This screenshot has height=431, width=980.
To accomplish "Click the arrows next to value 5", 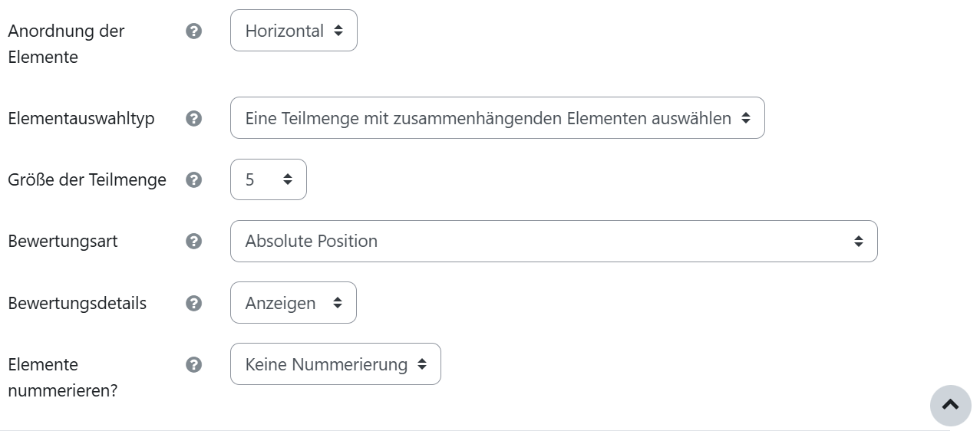I will [x=288, y=179].
